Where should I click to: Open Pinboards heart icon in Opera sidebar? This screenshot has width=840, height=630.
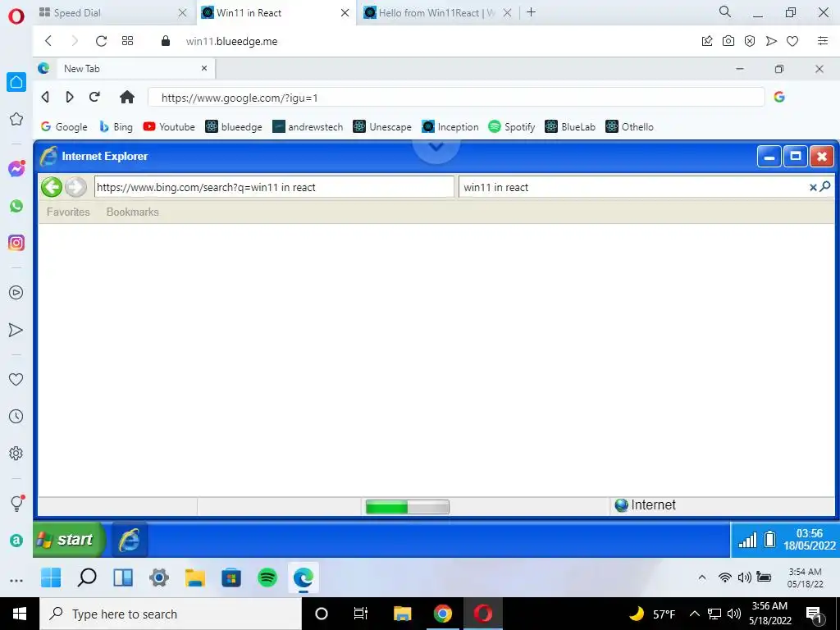point(16,379)
